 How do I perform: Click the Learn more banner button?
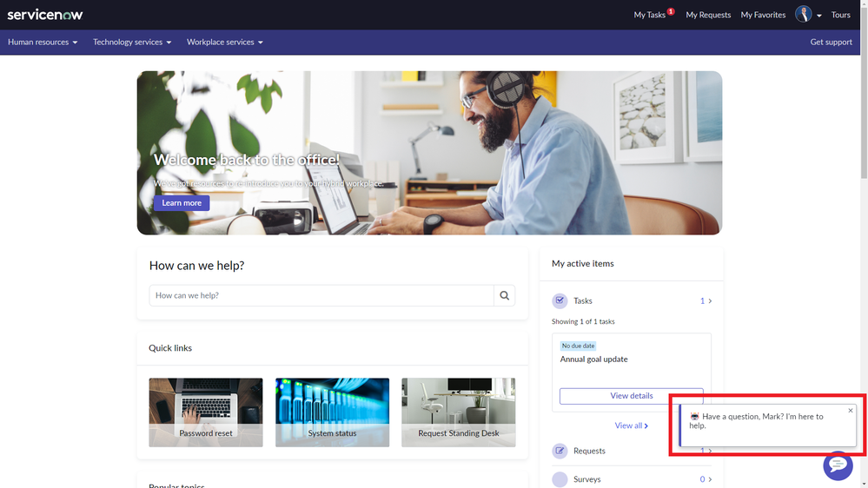coord(182,203)
